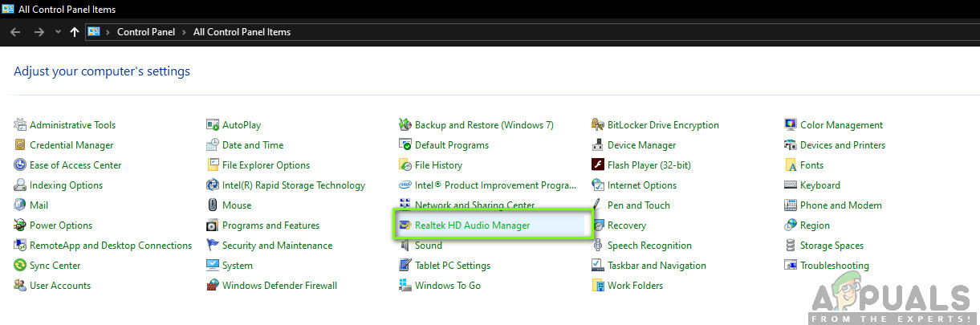Expand the chevron before Control Panel breadcrumb

[108, 32]
